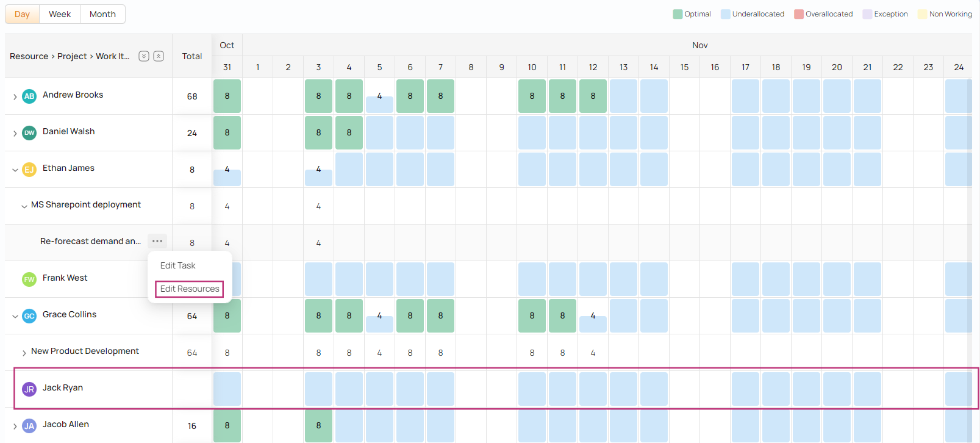Click Daniel Walsh's DW avatar icon
980x443 pixels.
click(29, 133)
